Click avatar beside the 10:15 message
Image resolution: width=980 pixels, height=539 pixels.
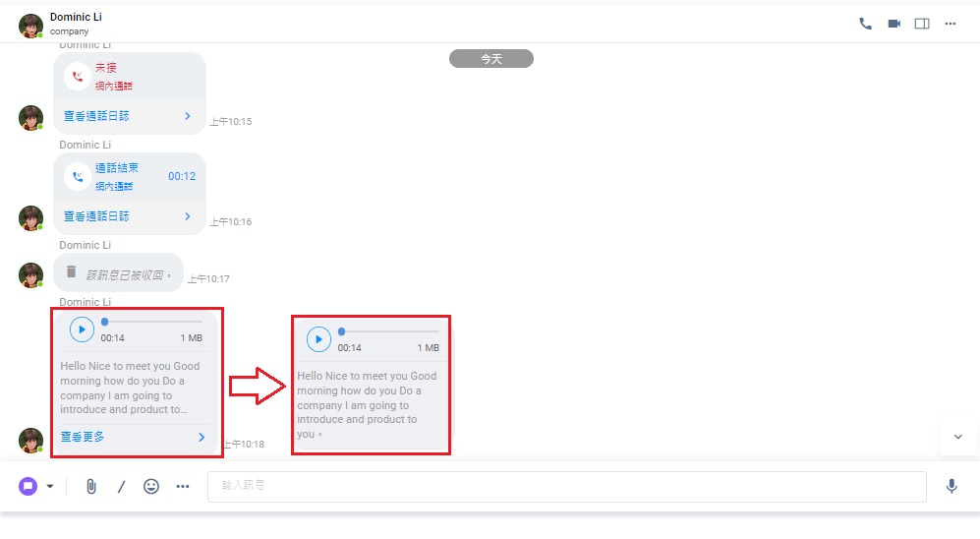(x=30, y=118)
